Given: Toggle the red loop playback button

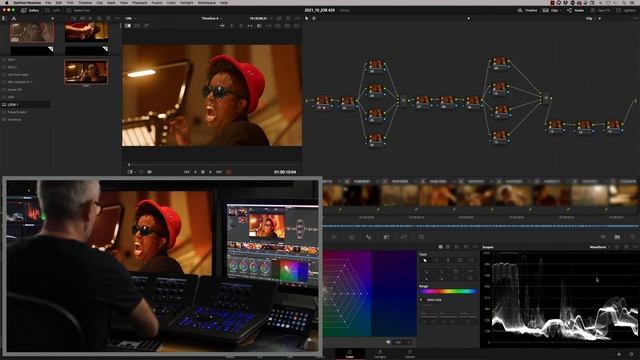Looking at the screenshot, I should 229,172.
